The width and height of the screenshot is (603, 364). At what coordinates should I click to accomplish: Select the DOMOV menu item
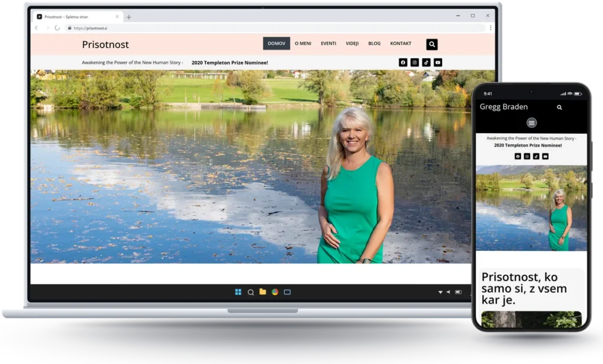click(x=277, y=44)
